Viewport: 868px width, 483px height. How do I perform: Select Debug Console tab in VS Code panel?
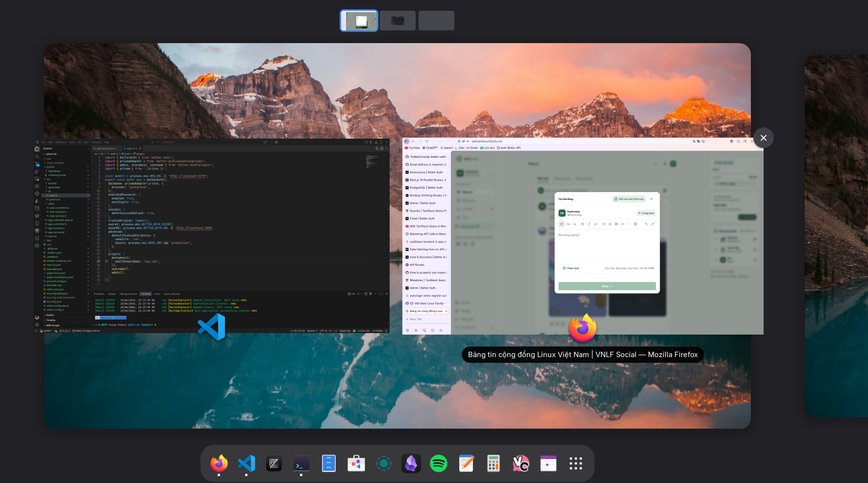click(x=128, y=294)
